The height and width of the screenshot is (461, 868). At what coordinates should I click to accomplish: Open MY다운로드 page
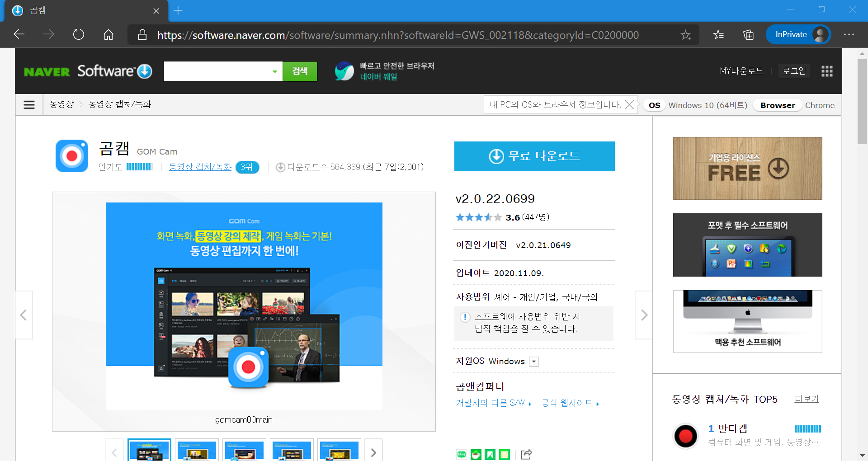[x=741, y=71]
